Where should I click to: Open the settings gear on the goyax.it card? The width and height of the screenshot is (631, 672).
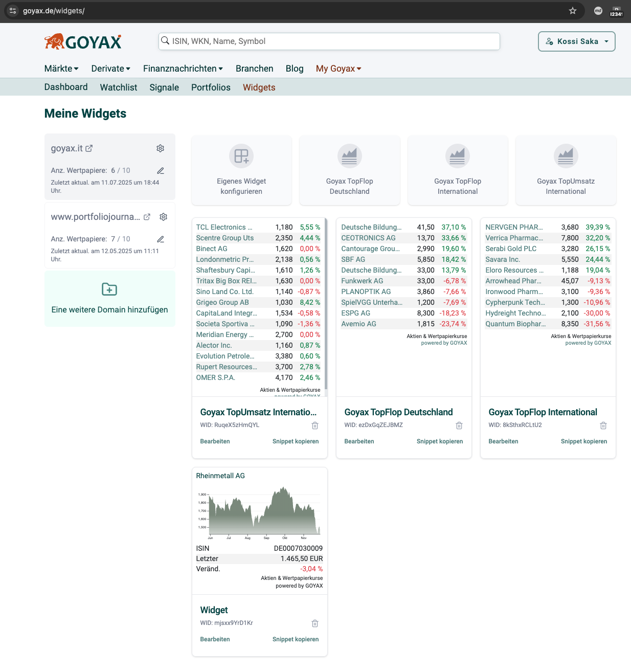click(160, 148)
